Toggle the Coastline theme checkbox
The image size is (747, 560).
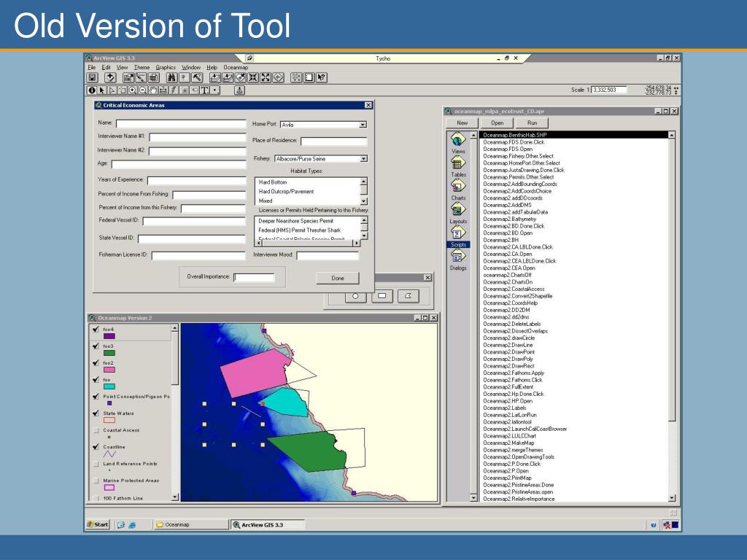pos(96,447)
